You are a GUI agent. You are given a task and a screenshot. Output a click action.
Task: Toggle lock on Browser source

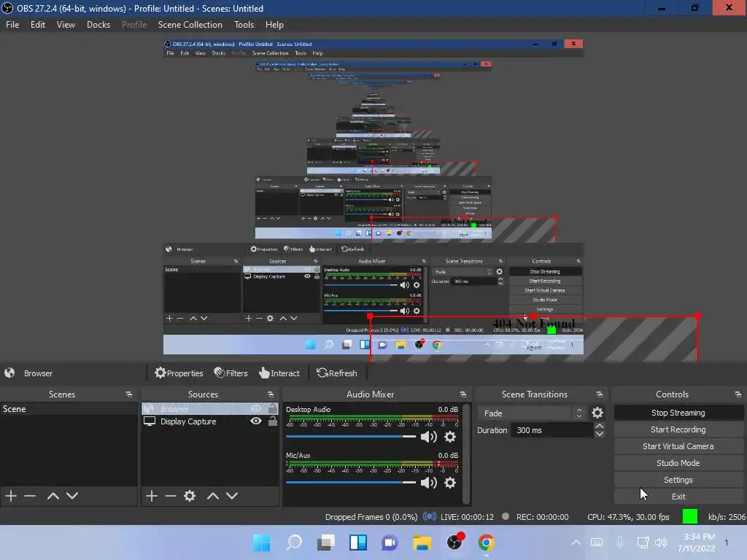(x=273, y=408)
